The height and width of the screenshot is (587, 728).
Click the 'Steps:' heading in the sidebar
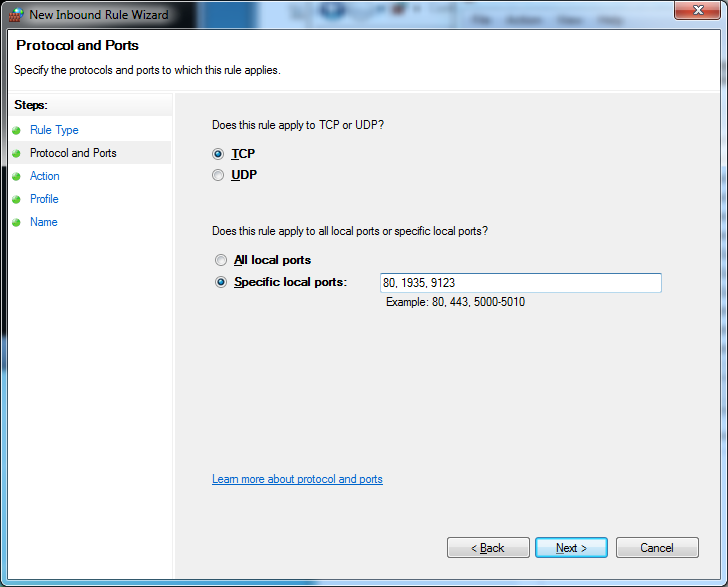pyautogui.click(x=31, y=105)
